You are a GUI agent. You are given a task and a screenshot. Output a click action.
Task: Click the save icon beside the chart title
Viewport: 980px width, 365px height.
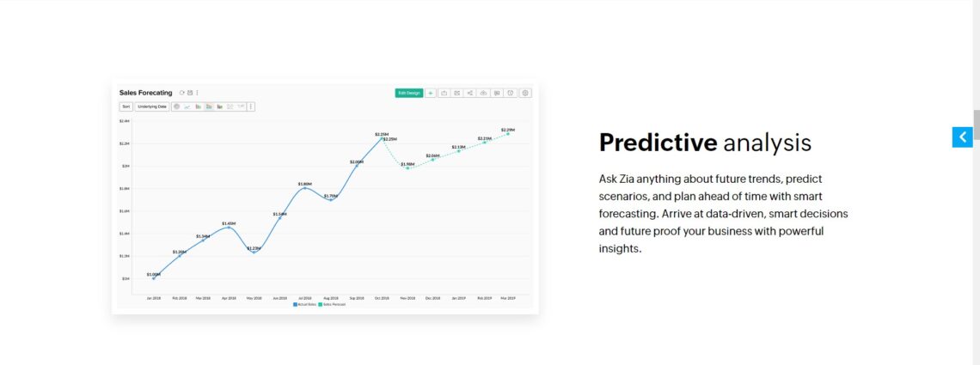190,93
